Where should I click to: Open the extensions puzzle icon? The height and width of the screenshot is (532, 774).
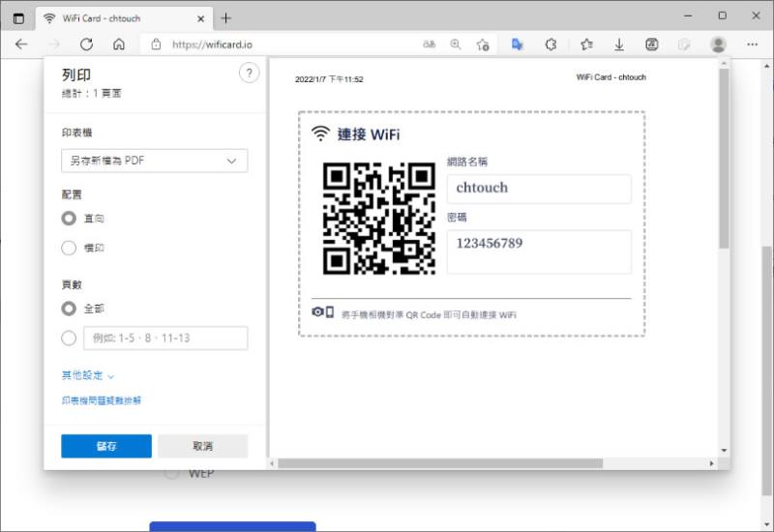pyautogui.click(x=551, y=44)
